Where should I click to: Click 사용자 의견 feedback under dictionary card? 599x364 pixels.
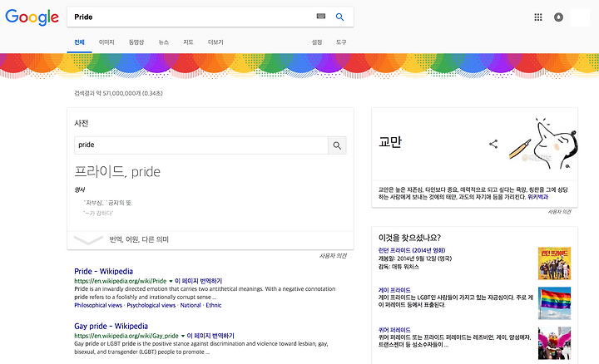pyautogui.click(x=333, y=256)
